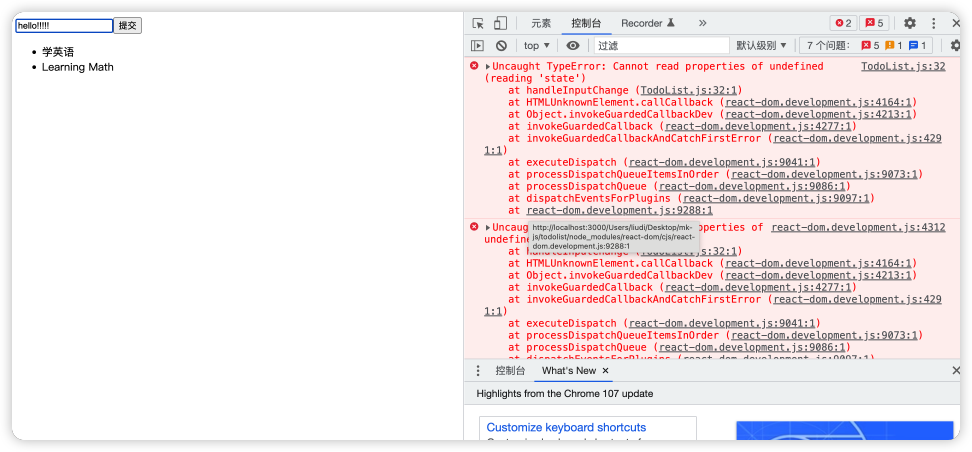Image resolution: width=972 pixels, height=452 pixels.
Task: Toggle the device toolbar icon
Action: click(500, 24)
